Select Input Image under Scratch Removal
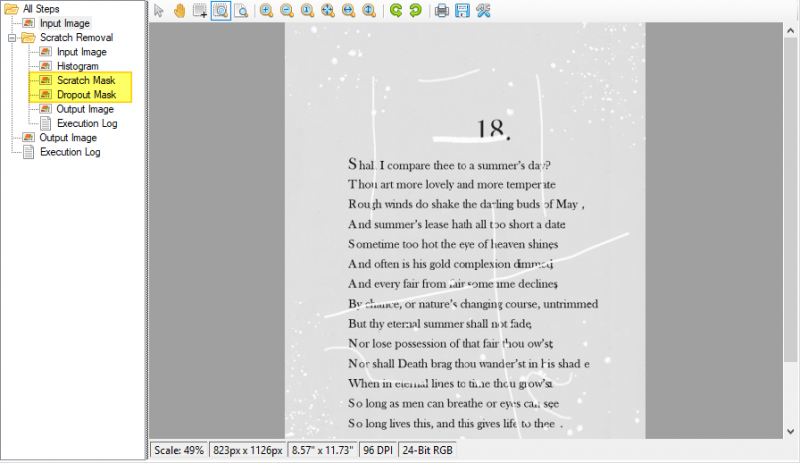800x463 pixels. pos(82,52)
